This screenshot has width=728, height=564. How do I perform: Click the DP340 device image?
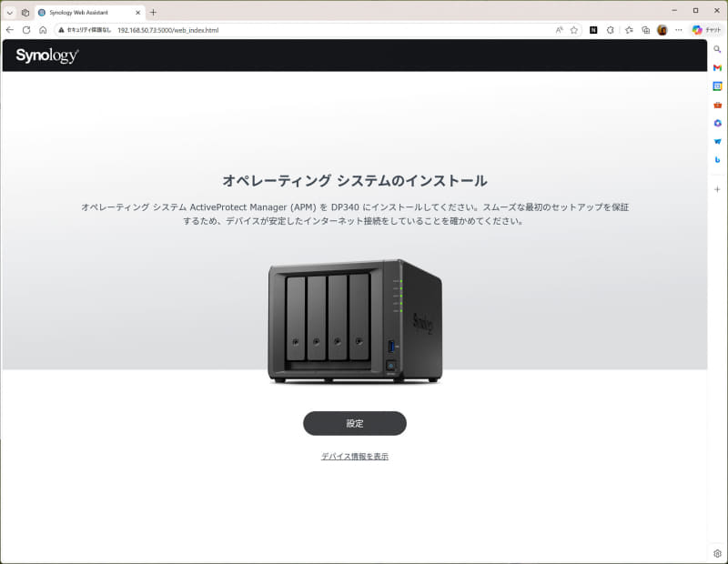click(355, 321)
